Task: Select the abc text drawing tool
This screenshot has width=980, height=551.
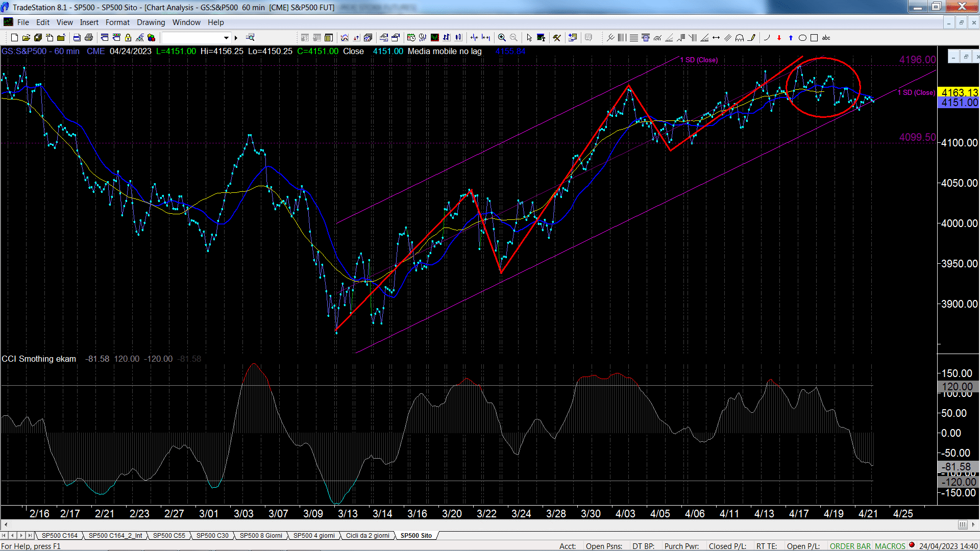Action: click(x=826, y=37)
